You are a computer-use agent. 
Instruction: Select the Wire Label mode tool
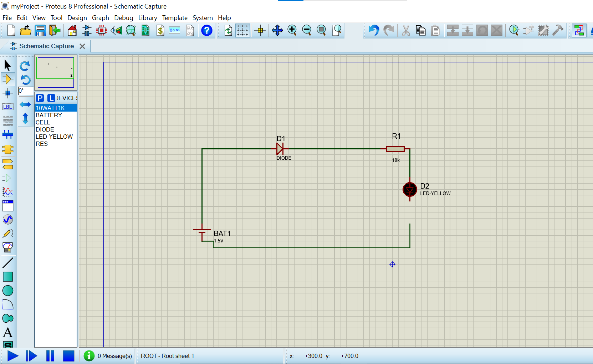point(8,107)
